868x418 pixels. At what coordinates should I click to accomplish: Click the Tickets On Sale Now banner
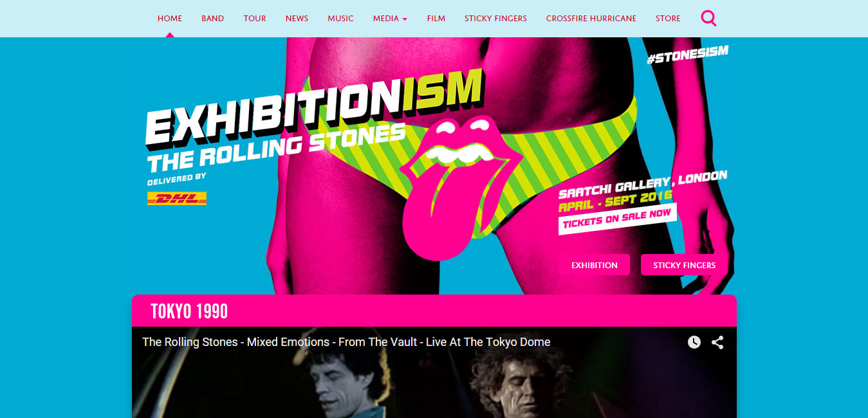tap(617, 219)
